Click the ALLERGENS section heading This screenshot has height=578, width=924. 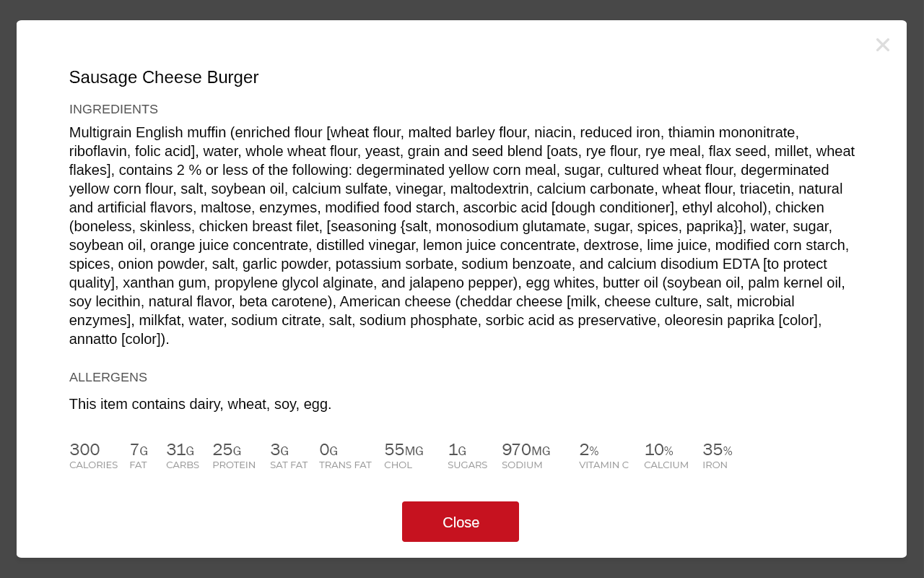[x=108, y=377]
